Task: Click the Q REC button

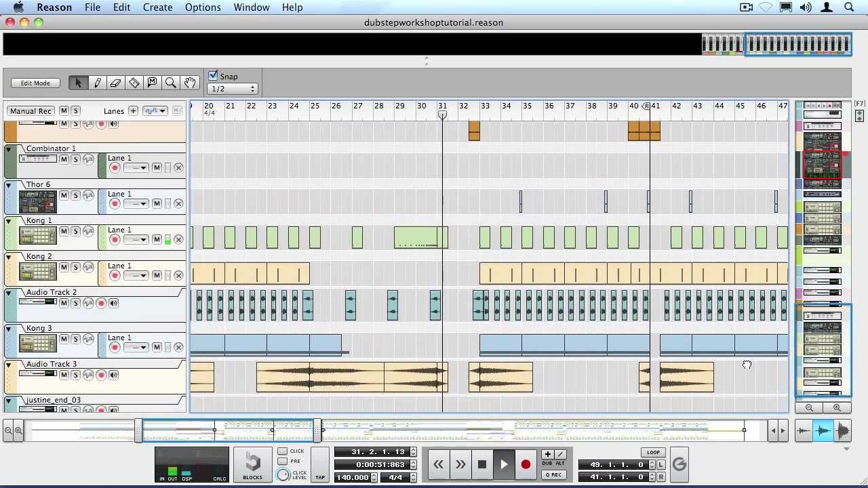Action: pos(554,474)
